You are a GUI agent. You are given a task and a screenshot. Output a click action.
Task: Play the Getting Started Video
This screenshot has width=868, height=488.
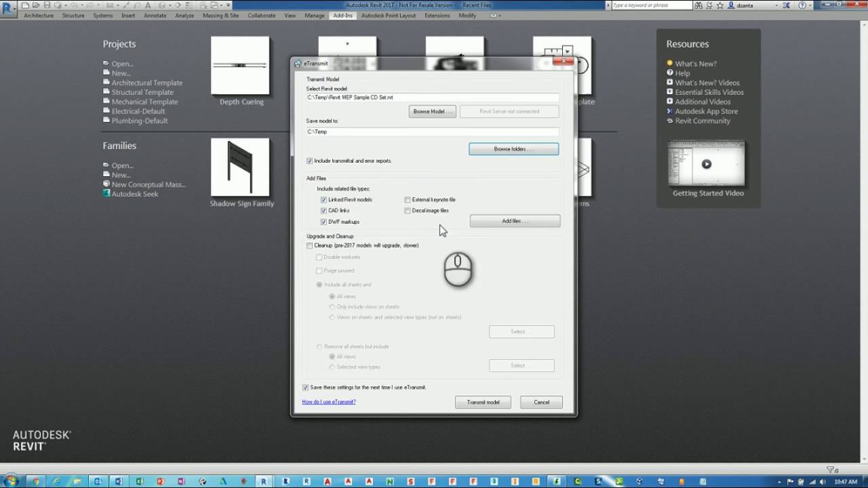[x=707, y=163]
